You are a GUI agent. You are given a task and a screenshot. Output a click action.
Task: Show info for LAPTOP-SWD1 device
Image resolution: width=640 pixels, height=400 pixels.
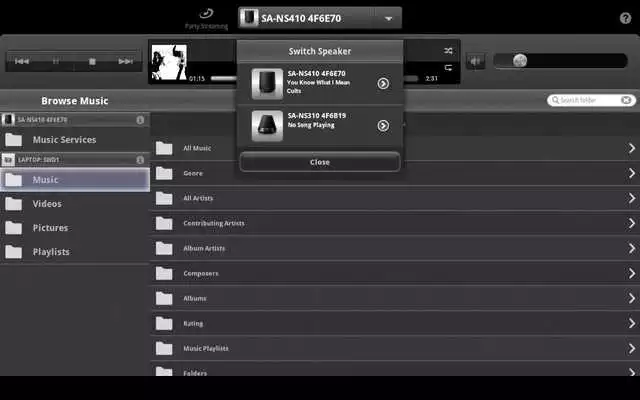click(x=140, y=159)
